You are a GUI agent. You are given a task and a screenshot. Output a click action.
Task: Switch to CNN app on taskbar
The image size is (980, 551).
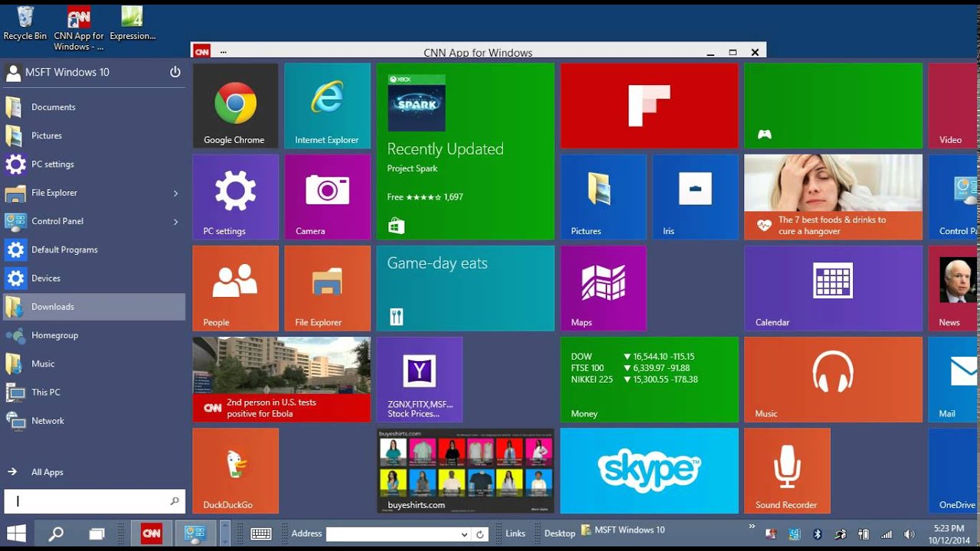click(x=152, y=534)
